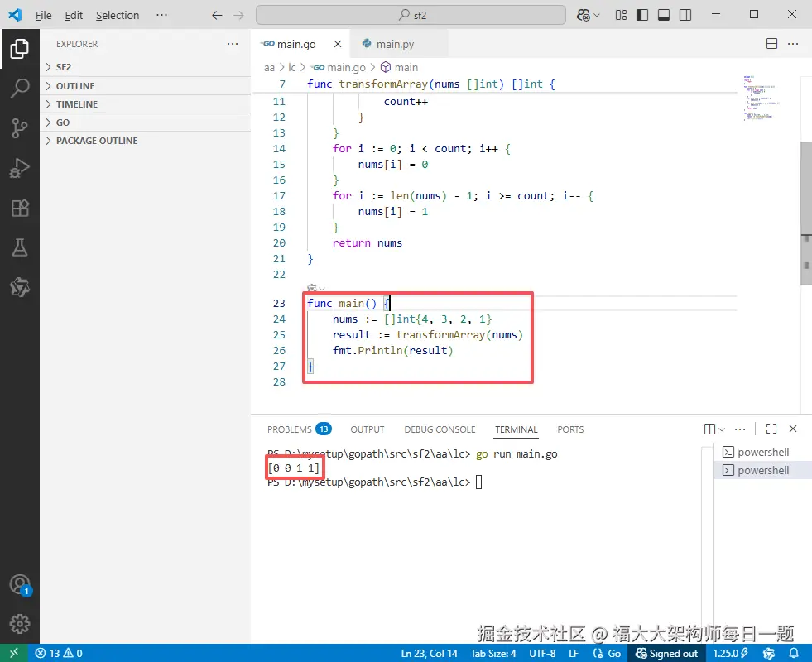Viewport: 812px width, 662px height.
Task: Expand the SF2 folder section
Action: click(x=146, y=67)
